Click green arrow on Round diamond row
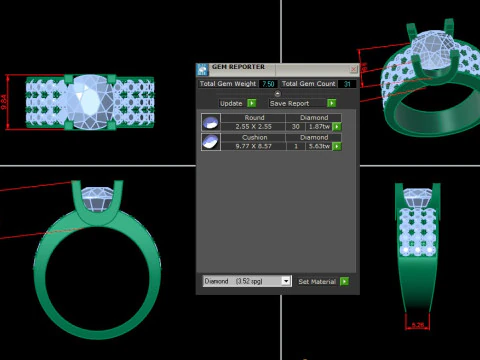The height and width of the screenshot is (360, 480). click(x=337, y=127)
